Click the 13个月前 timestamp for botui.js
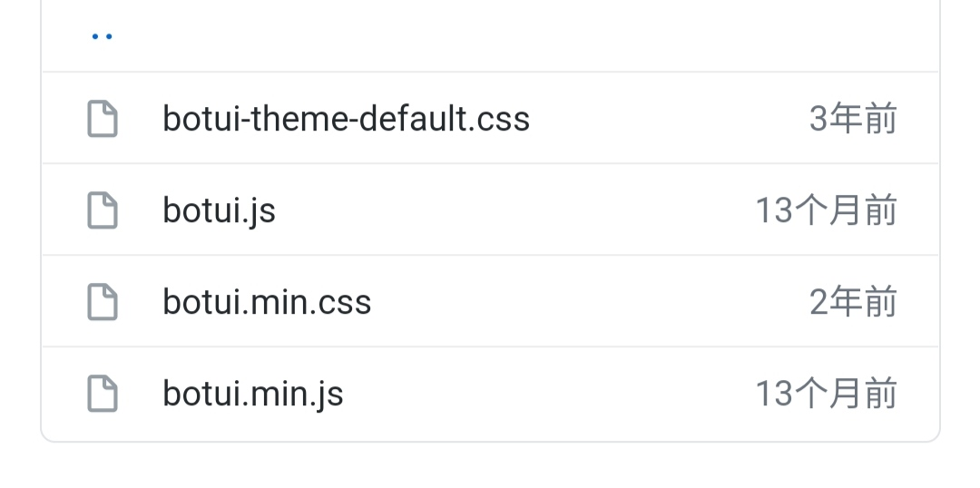Image resolution: width=980 pixels, height=488 pixels. [826, 210]
